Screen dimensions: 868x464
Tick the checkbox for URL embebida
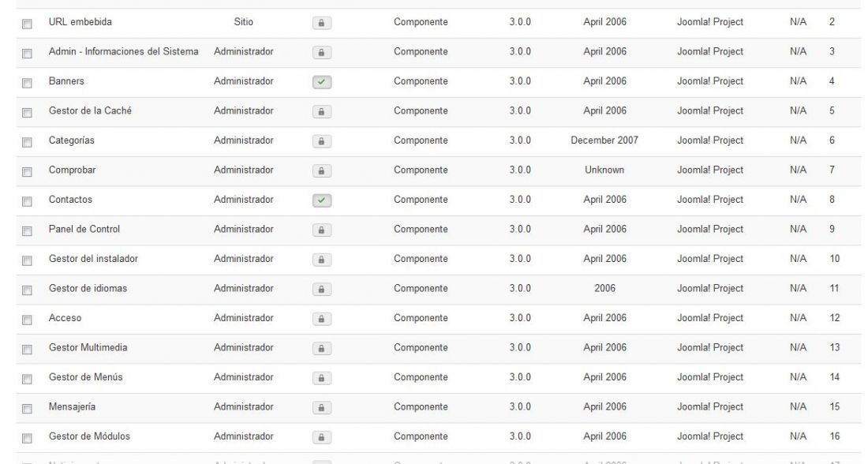(27, 24)
